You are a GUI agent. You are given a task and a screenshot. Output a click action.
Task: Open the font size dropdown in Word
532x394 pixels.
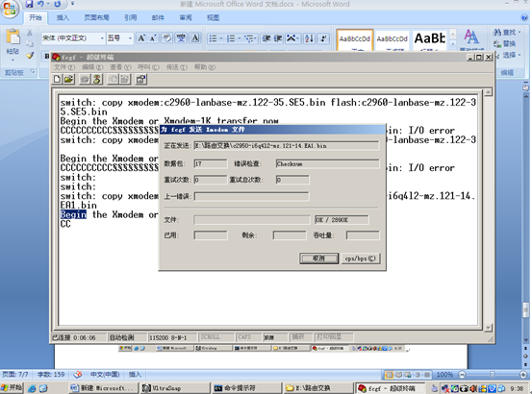tap(130, 38)
